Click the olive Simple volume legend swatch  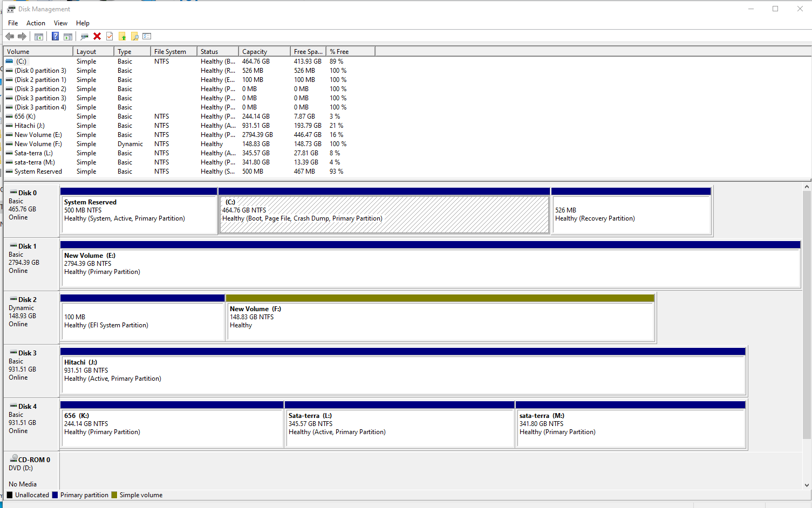[114, 495]
